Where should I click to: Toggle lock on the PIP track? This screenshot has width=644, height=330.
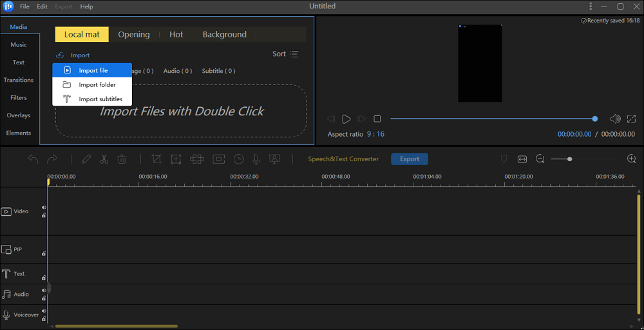(44, 254)
